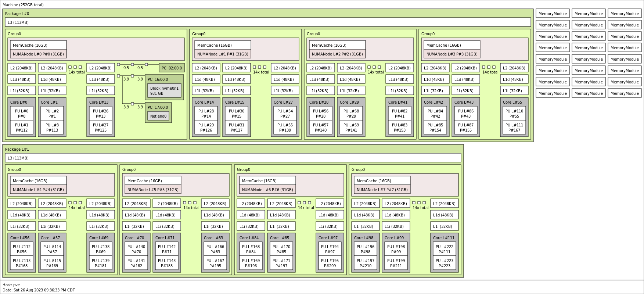The image size is (644, 294).
Task: Select processing unit PU L#31 P#127
Action: coord(237,128)
